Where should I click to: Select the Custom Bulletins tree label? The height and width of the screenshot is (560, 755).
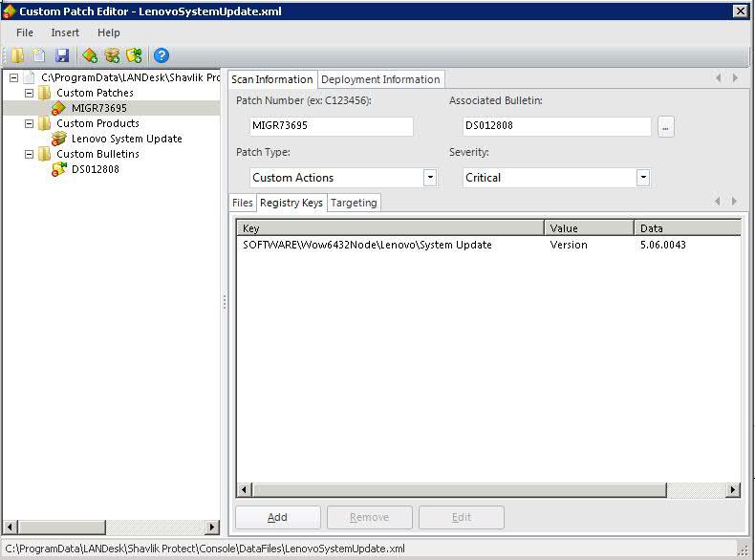coord(97,154)
